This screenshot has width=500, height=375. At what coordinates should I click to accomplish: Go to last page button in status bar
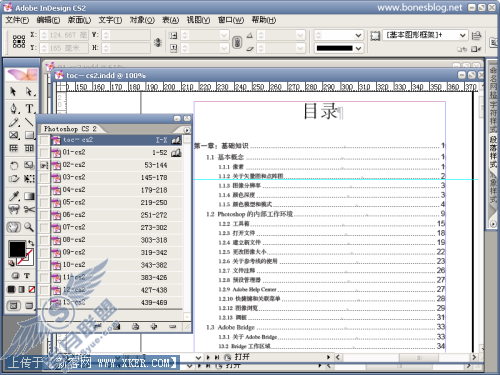[217, 357]
